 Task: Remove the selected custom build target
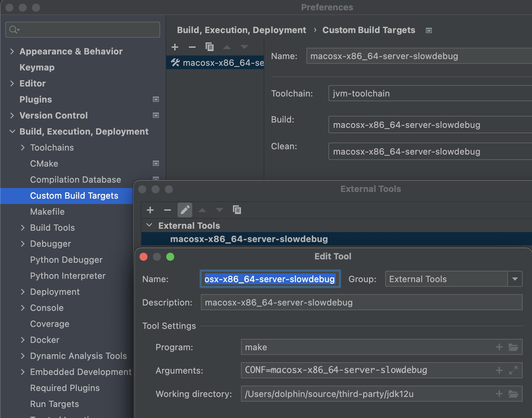(192, 47)
